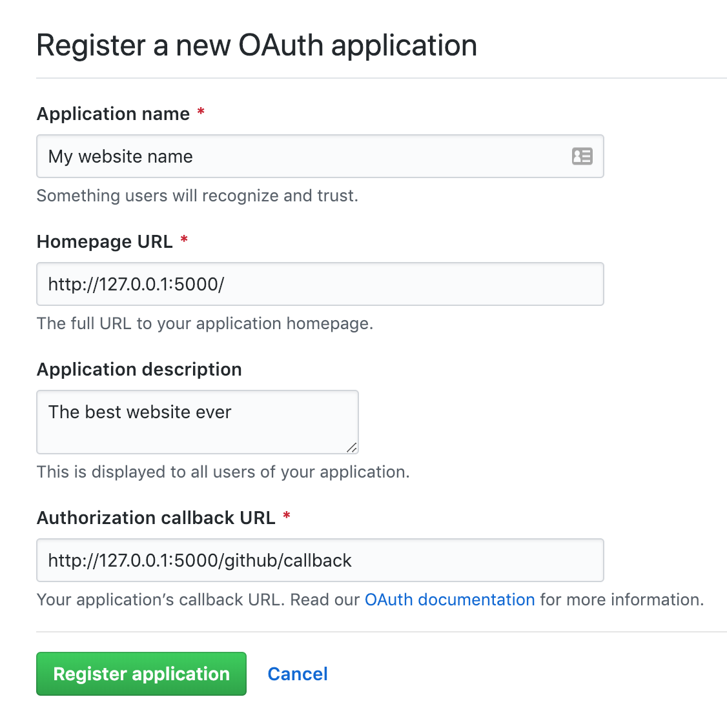This screenshot has width=727, height=728.
Task: Focus the Application name text field
Action: coord(303,156)
